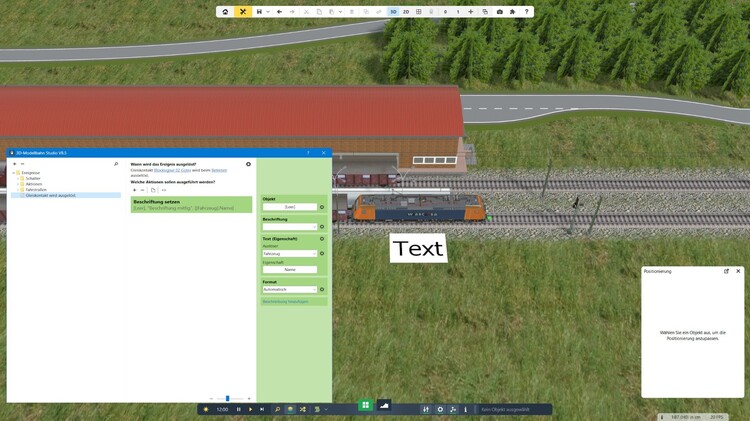This screenshot has height=421, width=750.
Task: Cut with the scissors icon
Action: pyautogui.click(x=306, y=11)
